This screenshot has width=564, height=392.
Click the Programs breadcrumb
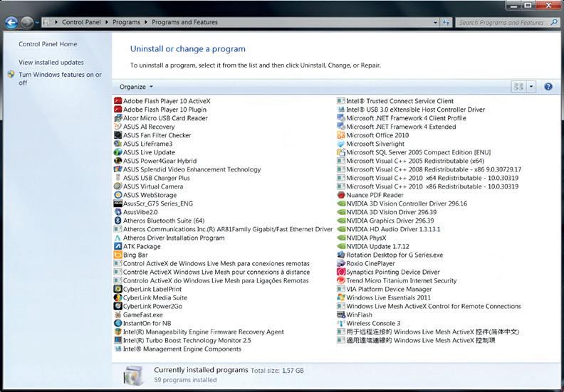coord(126,22)
